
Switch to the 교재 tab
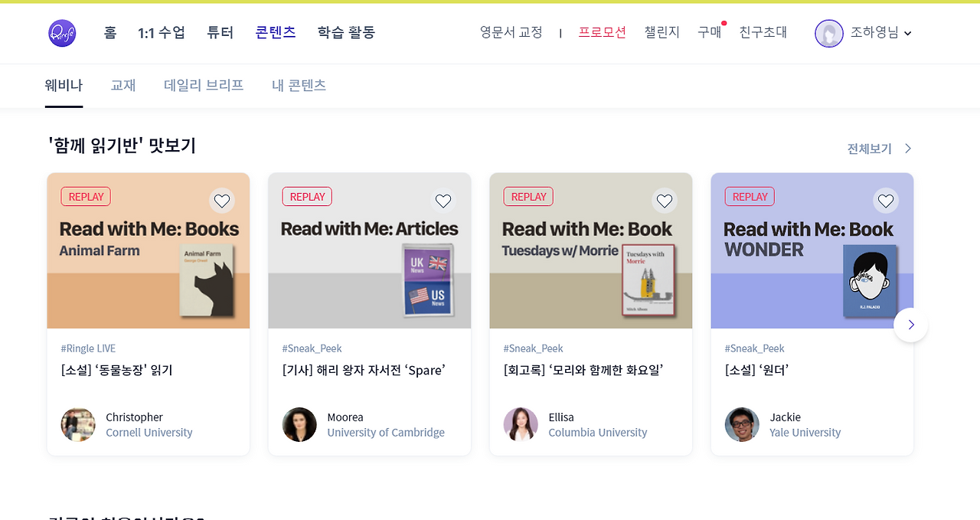[123, 85]
